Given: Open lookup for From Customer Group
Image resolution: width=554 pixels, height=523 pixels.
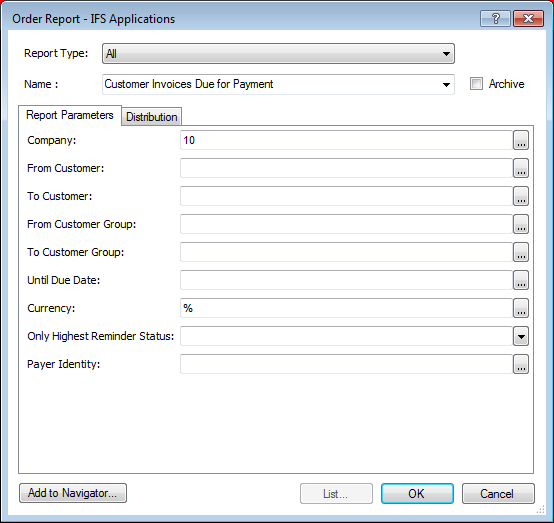Looking at the screenshot, I should pos(521,224).
